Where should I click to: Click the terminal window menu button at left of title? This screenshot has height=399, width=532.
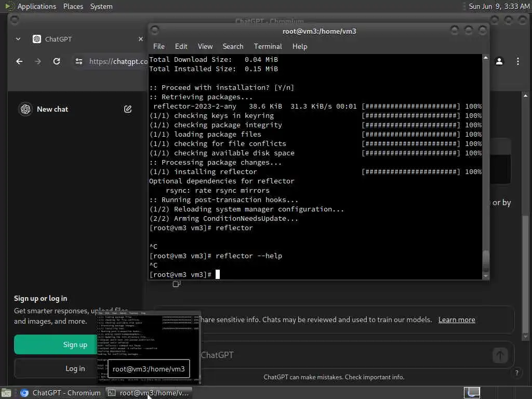pyautogui.click(x=155, y=31)
